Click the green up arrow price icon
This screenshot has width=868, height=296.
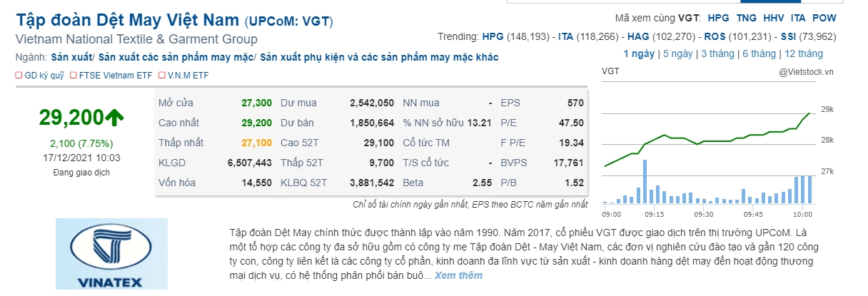pyautogui.click(x=114, y=117)
